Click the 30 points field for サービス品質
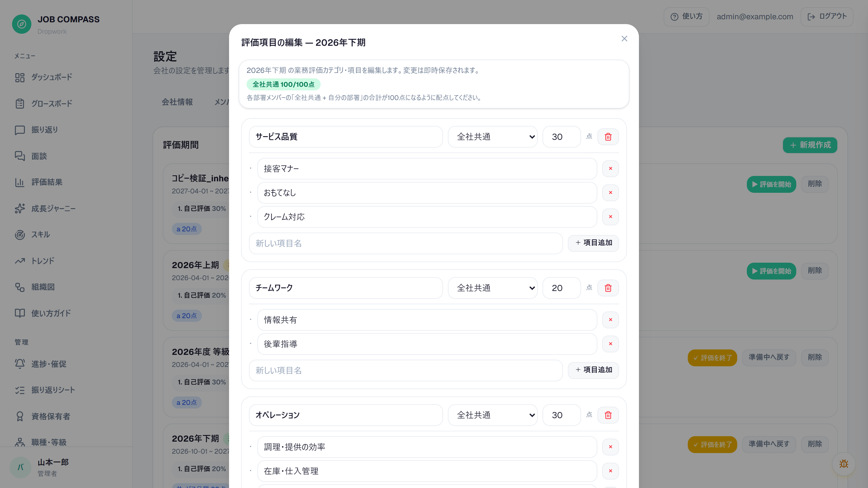868x488 pixels. [x=561, y=137]
